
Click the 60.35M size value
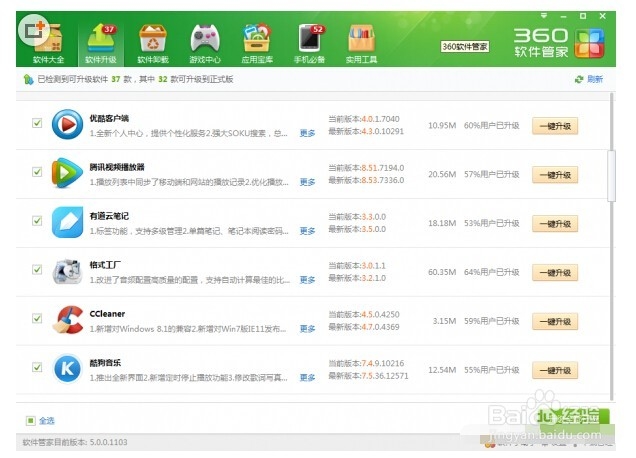(442, 272)
